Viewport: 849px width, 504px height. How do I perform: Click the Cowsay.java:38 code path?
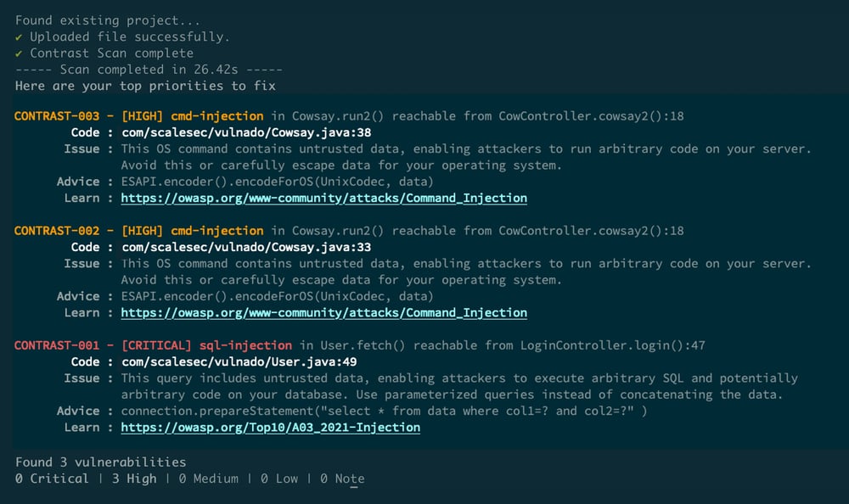coord(246,132)
